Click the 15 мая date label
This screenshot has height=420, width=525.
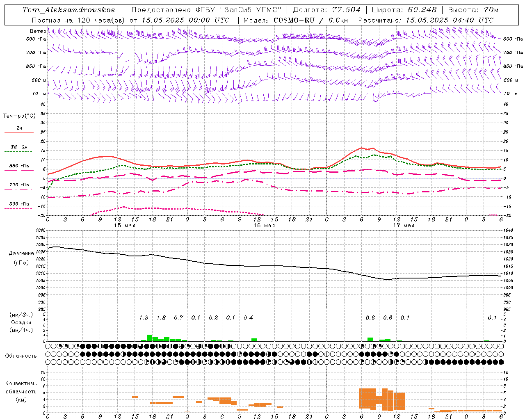click(x=124, y=226)
